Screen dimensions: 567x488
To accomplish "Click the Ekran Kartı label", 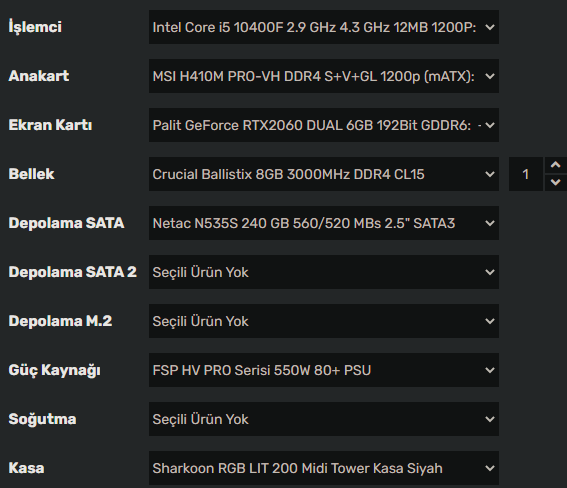I will (x=50, y=125).
